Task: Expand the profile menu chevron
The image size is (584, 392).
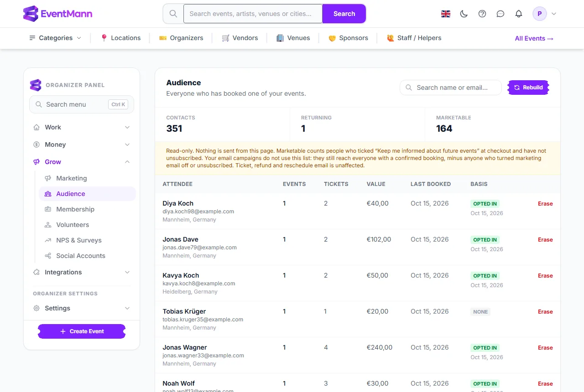Action: [554, 14]
